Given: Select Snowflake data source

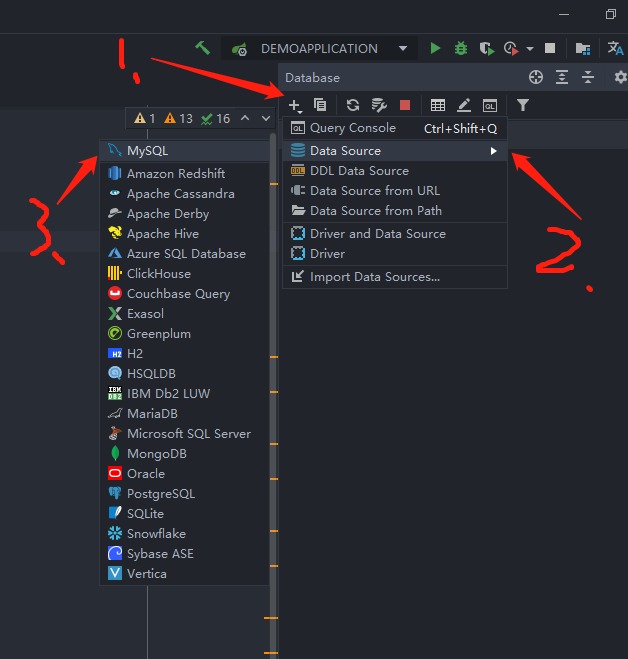Looking at the screenshot, I should pyautogui.click(x=185, y=534).
